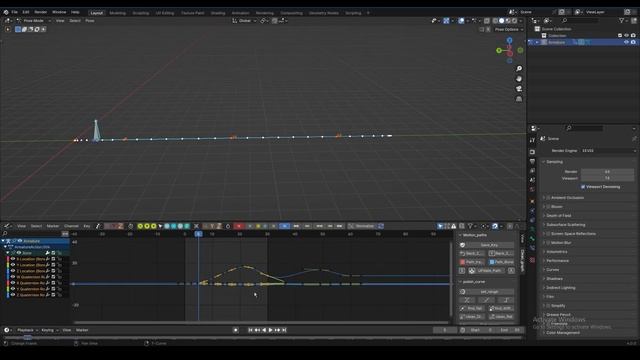
Task: Click first yellow circle icon in graph header
Action: (x=140, y=226)
